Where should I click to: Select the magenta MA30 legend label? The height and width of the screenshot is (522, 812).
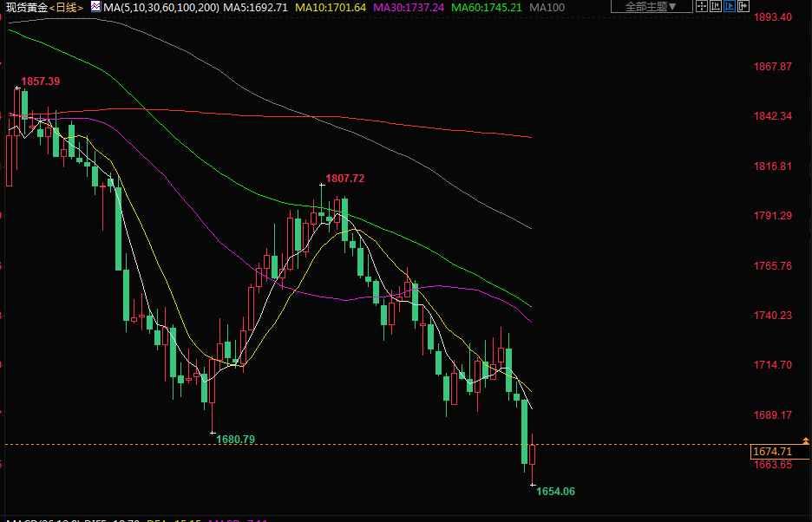(x=409, y=8)
